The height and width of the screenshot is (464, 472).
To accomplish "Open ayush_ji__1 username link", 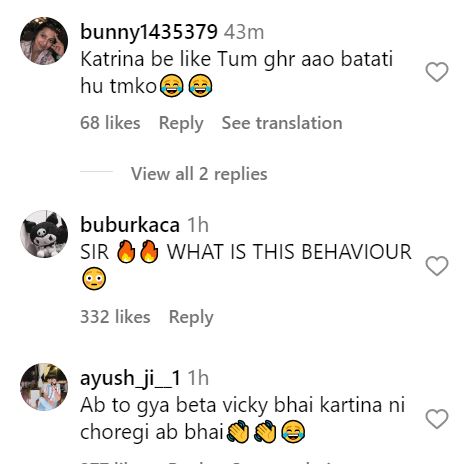I will click(x=130, y=379).
